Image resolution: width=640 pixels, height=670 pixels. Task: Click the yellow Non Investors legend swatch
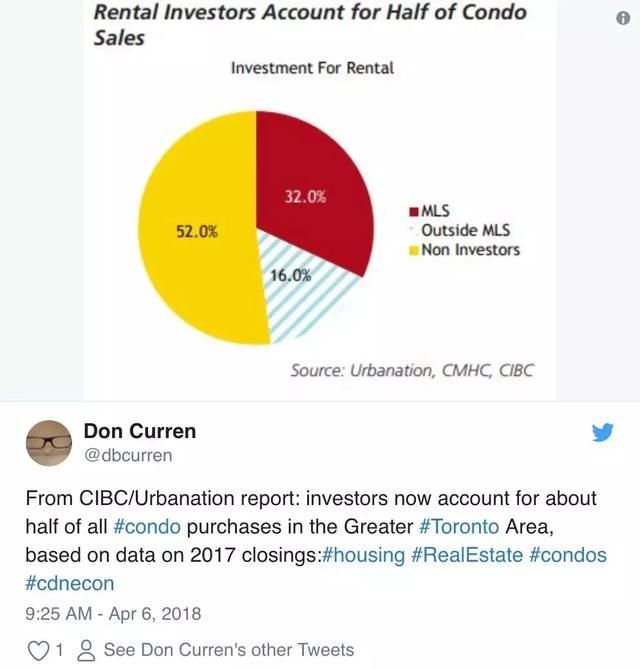tap(412, 250)
